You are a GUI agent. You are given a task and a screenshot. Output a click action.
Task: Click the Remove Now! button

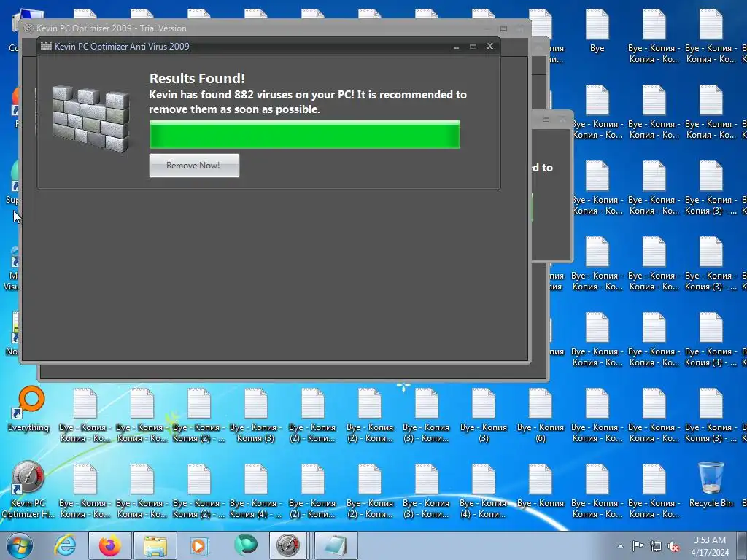coord(194,166)
